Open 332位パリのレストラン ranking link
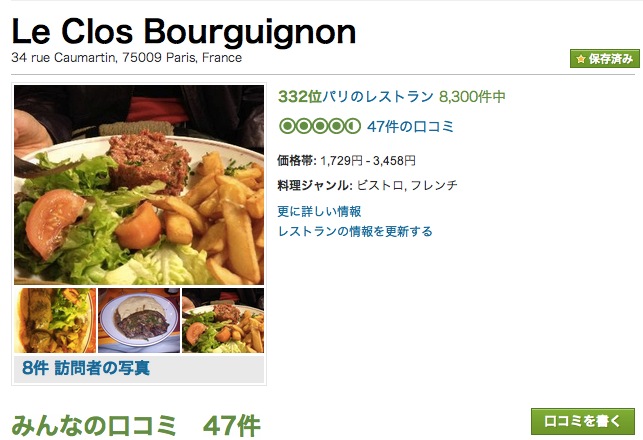 pos(356,97)
